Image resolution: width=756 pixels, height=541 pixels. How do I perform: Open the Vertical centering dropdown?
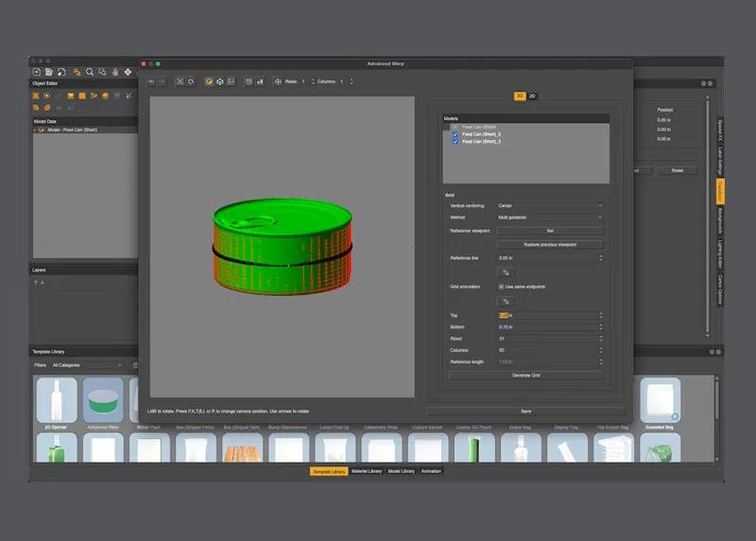pyautogui.click(x=550, y=205)
